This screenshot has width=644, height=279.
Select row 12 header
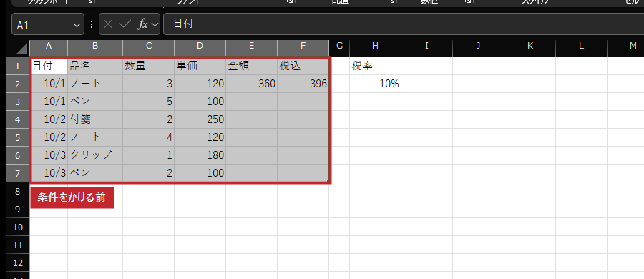coord(18,263)
